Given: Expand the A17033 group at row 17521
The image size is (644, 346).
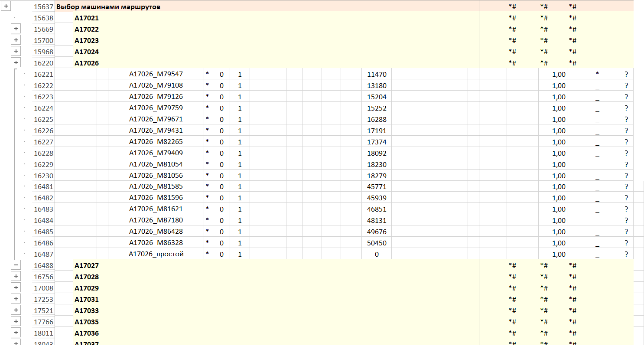Looking at the screenshot, I should [x=16, y=310].
